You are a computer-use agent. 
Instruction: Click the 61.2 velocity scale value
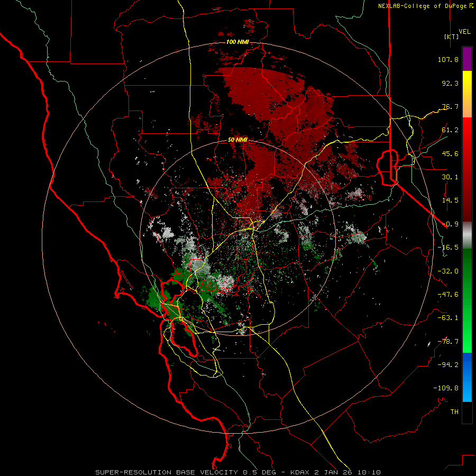450,130
